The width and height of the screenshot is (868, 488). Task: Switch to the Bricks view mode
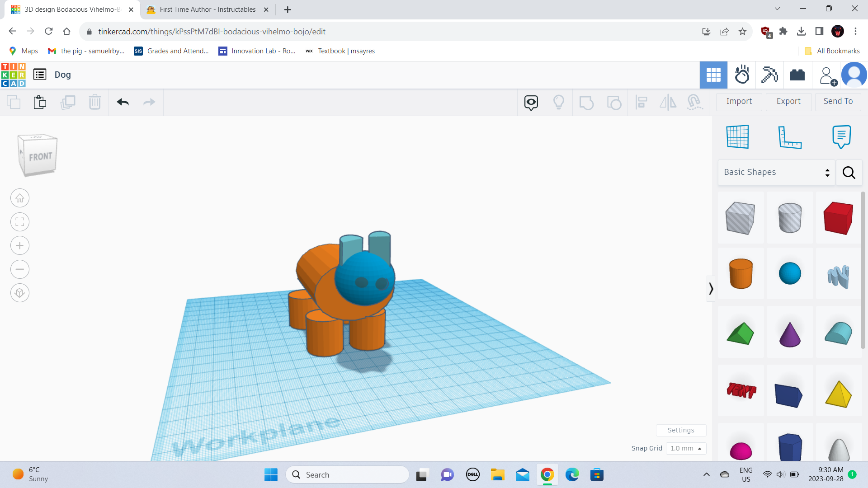coord(797,75)
